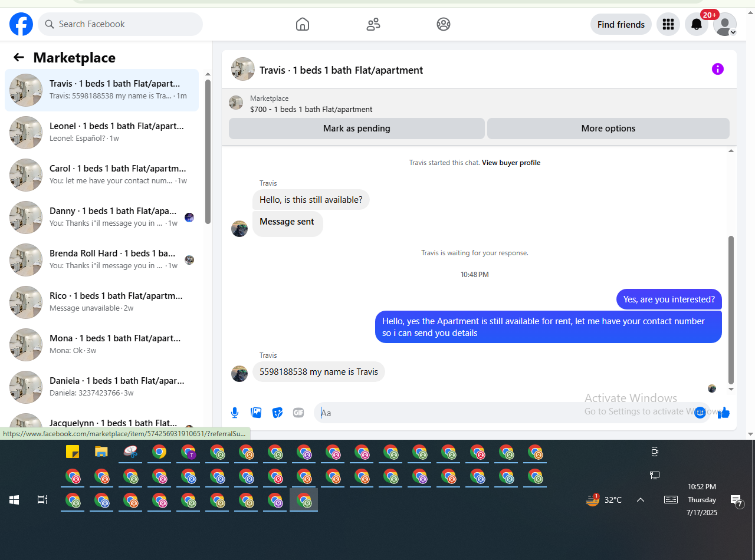Image resolution: width=755 pixels, height=560 pixels.
Task: Click the listing thumbnail beside the $700 listing
Action: tap(236, 103)
